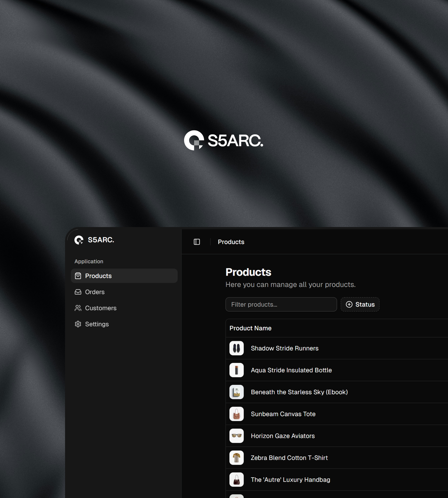
Task: Open Orders using the inbox icon
Action: [78, 292]
